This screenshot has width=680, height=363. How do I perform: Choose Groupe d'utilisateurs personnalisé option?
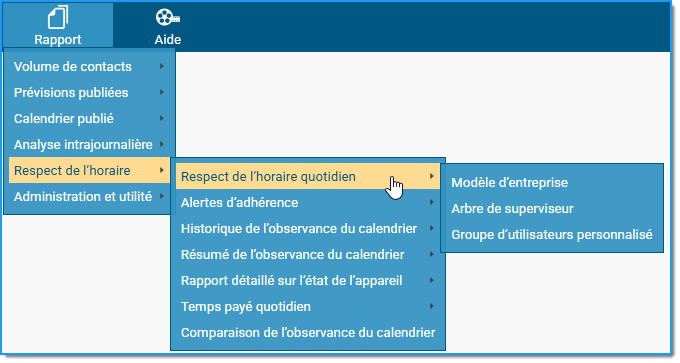[552, 235]
